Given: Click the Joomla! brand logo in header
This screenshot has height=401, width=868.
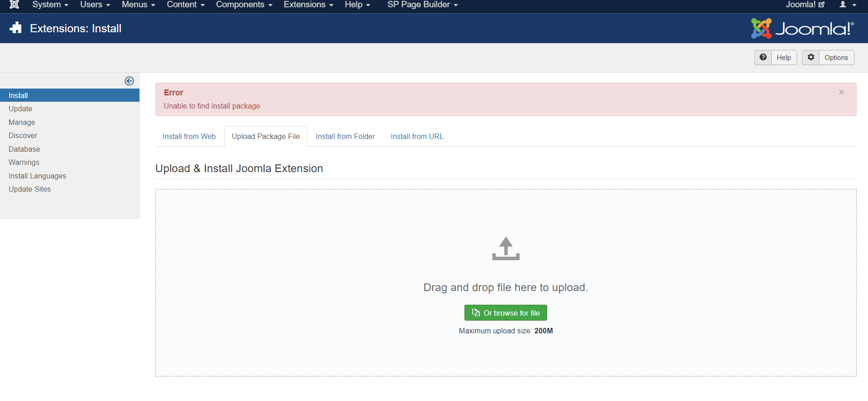Looking at the screenshot, I should pyautogui.click(x=803, y=29).
